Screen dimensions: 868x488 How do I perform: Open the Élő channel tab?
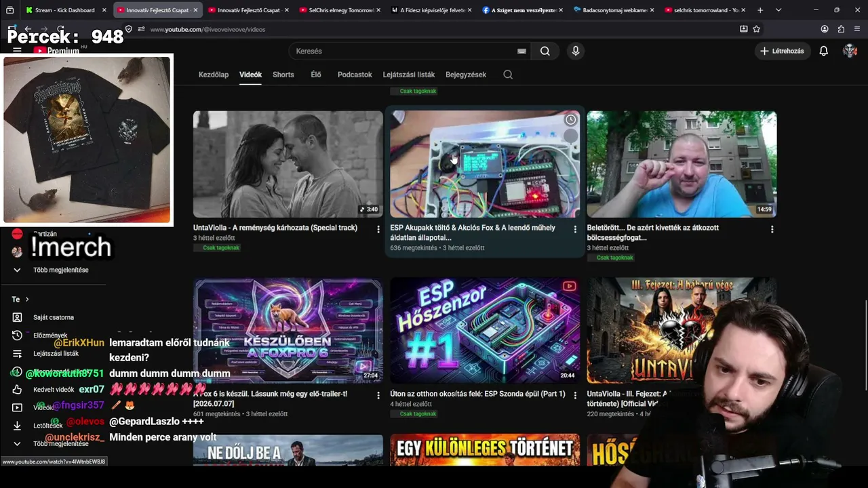(316, 75)
